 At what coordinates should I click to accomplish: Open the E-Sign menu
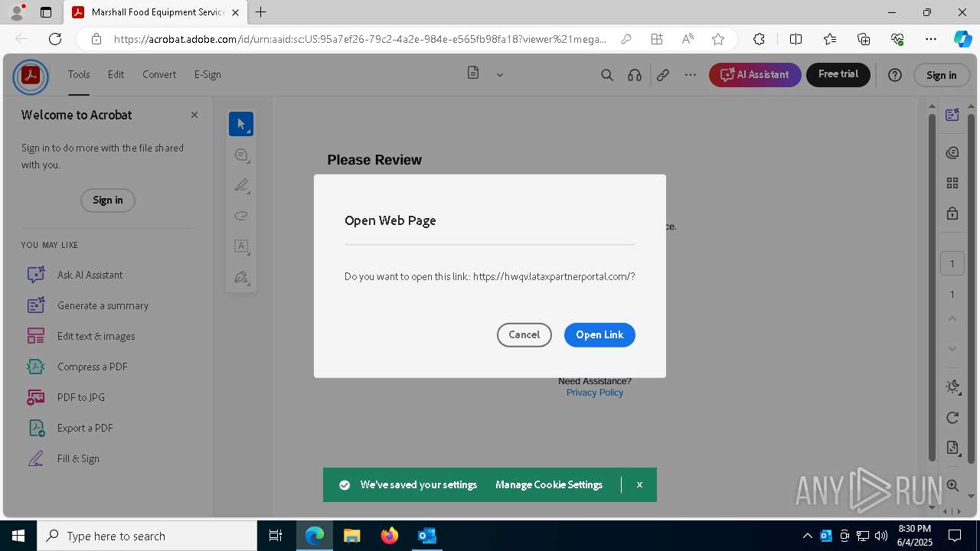[x=207, y=75]
